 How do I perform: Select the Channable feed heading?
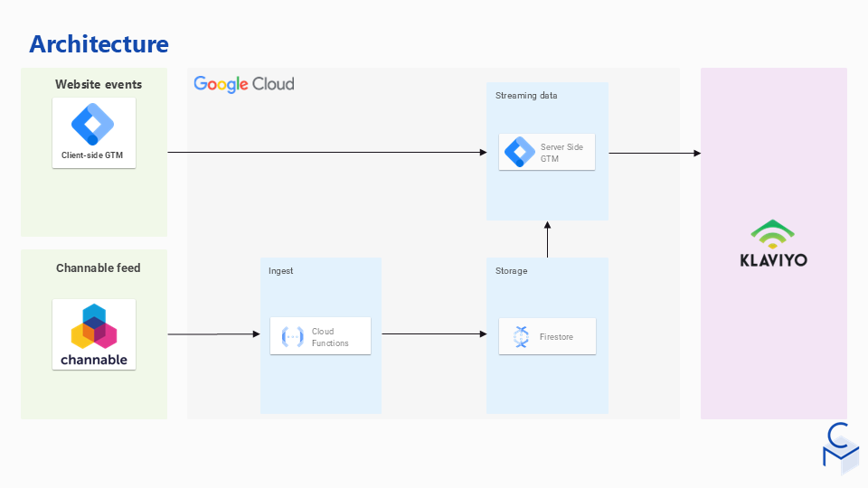99,267
